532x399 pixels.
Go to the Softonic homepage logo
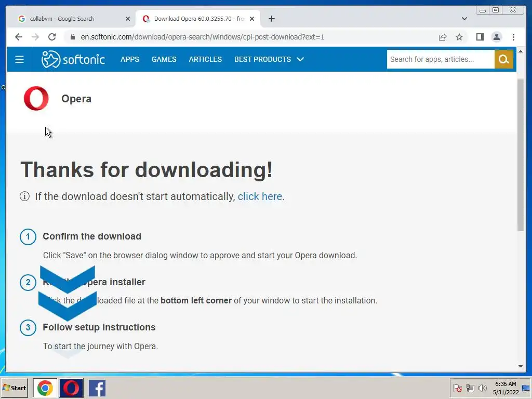coord(73,59)
